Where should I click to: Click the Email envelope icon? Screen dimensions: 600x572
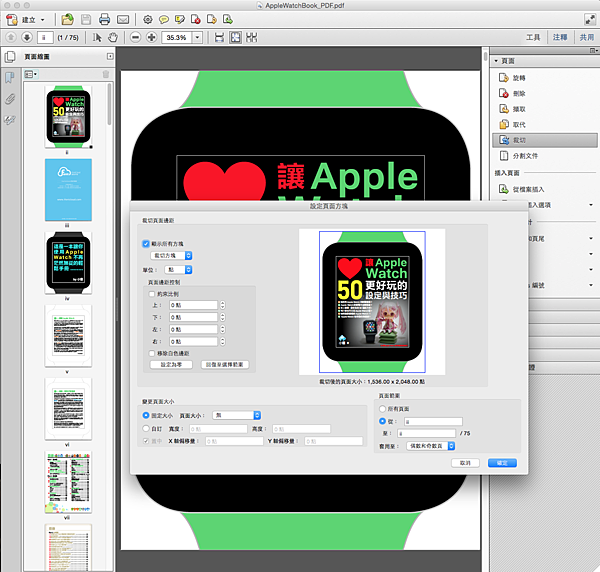tap(123, 19)
